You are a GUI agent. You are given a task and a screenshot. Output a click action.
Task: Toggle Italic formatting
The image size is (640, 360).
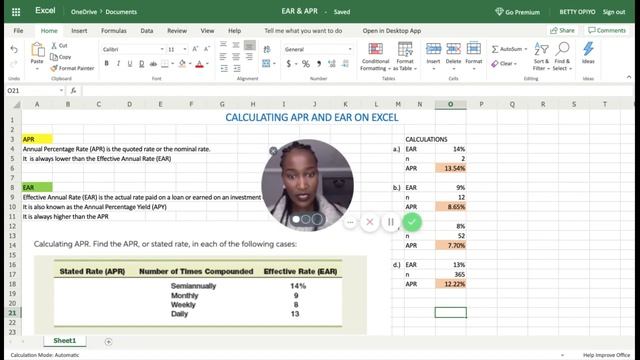[118, 64]
